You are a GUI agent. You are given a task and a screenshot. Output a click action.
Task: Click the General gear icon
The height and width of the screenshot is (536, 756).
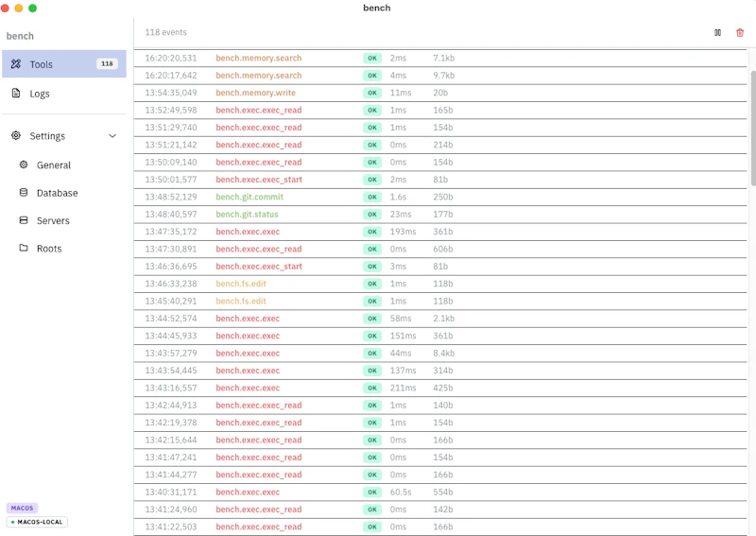[x=23, y=164]
